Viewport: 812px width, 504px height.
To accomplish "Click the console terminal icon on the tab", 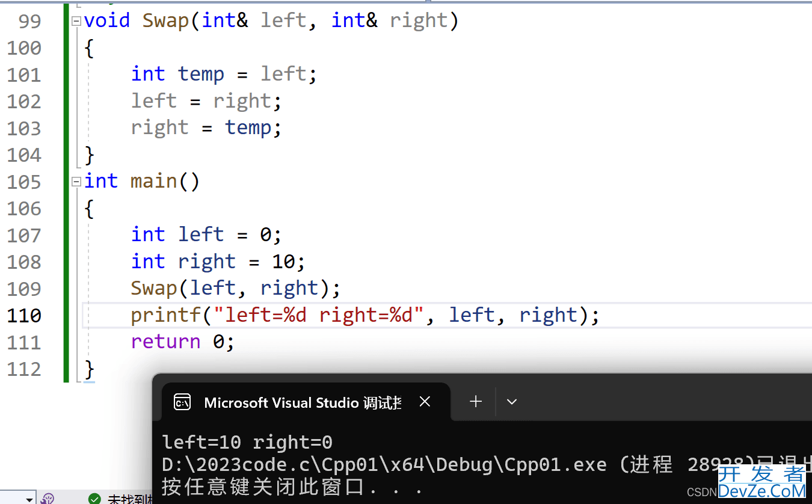I will pyautogui.click(x=182, y=402).
